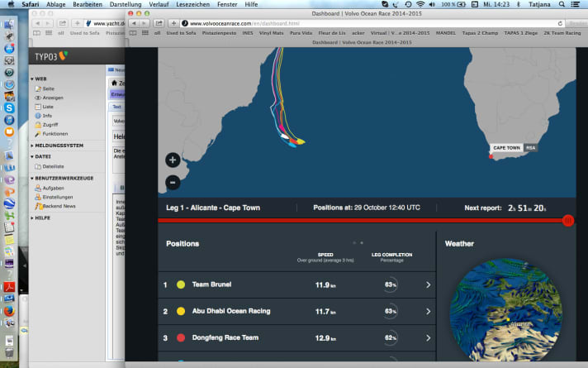The height and width of the screenshot is (368, 588).
Task: Open the Apple menu
Action: pyautogui.click(x=11, y=4)
